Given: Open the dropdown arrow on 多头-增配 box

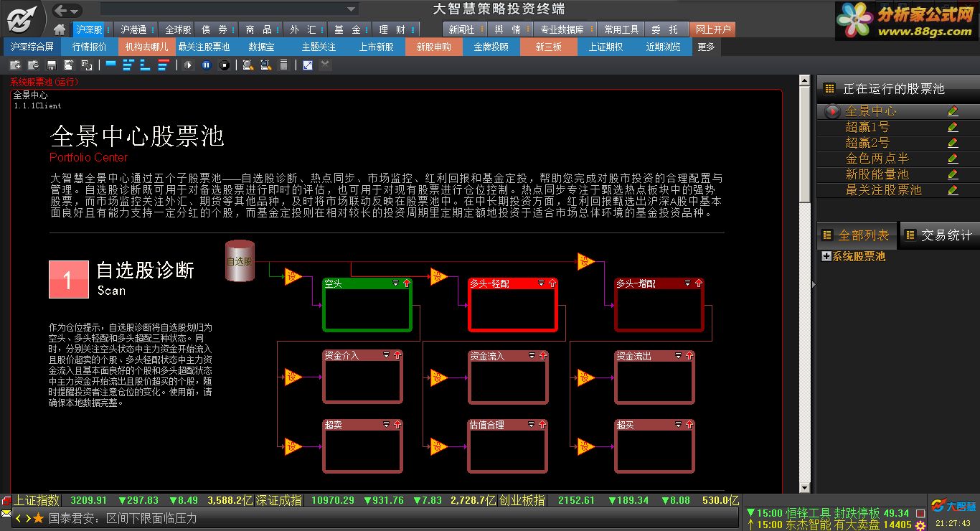Looking at the screenshot, I should (687, 283).
